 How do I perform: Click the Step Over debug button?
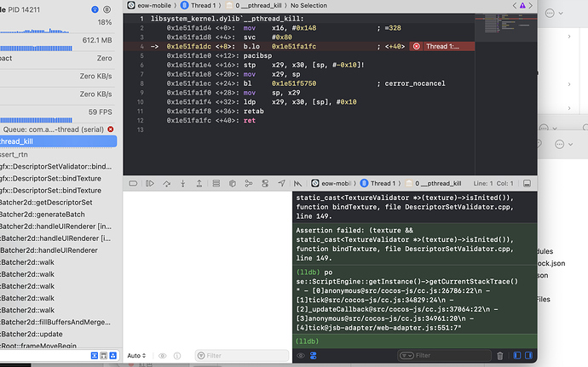pos(166,183)
